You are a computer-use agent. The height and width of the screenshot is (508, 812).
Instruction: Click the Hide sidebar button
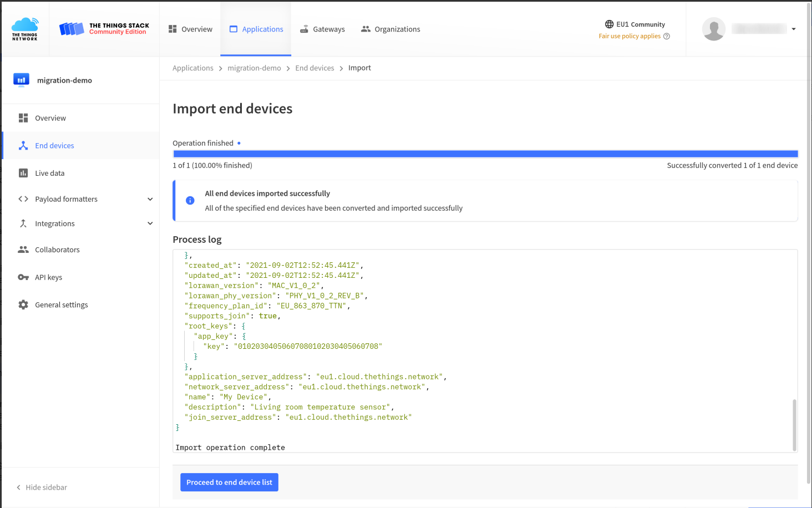[42, 487]
